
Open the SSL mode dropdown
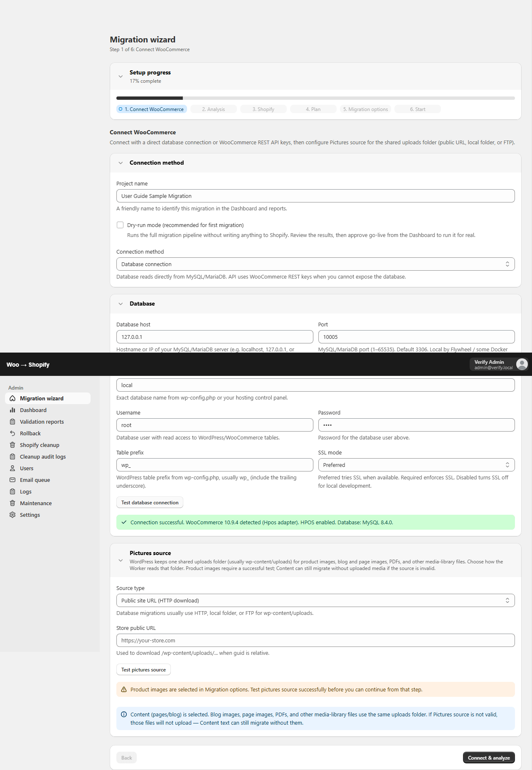pyautogui.click(x=416, y=465)
